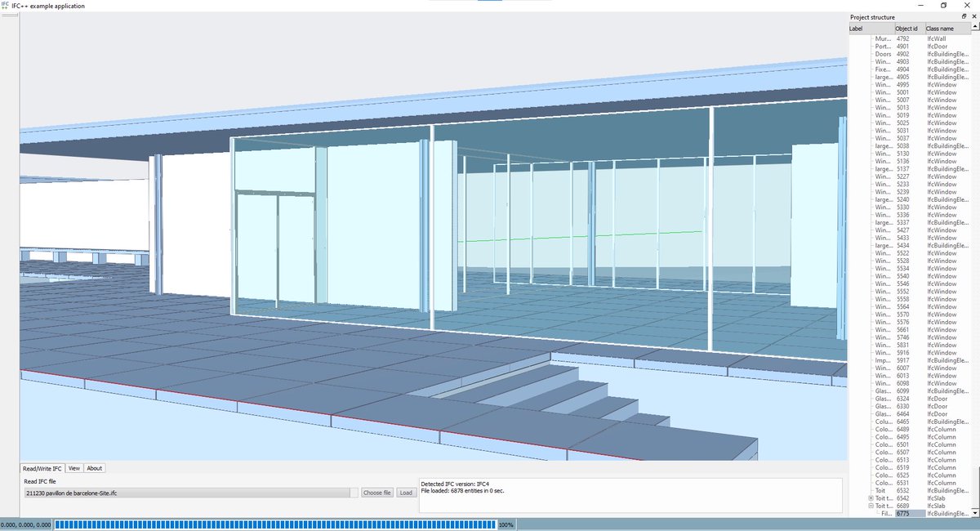The width and height of the screenshot is (980, 531).
Task: Click the tree scrollbar down arrow
Action: click(975, 513)
